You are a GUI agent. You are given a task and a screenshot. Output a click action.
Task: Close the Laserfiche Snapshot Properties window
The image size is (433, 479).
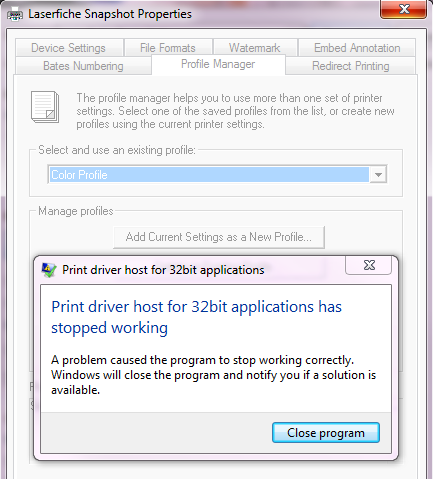coord(403,9)
